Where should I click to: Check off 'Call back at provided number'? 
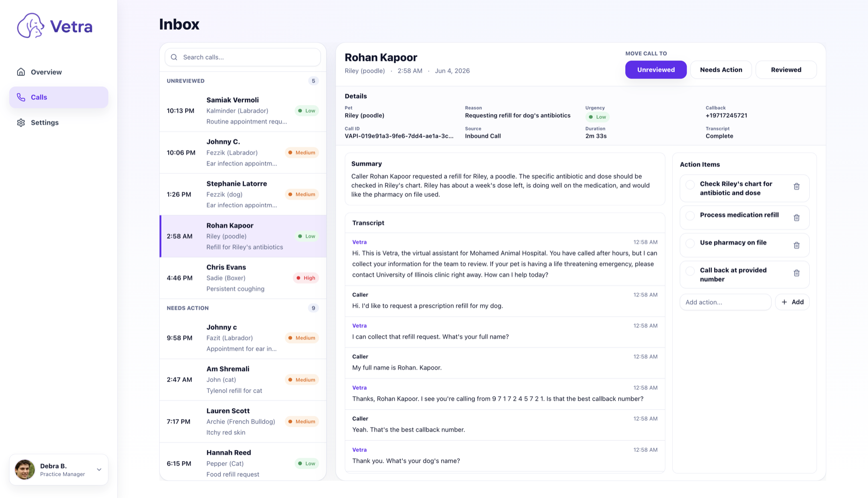tap(690, 271)
